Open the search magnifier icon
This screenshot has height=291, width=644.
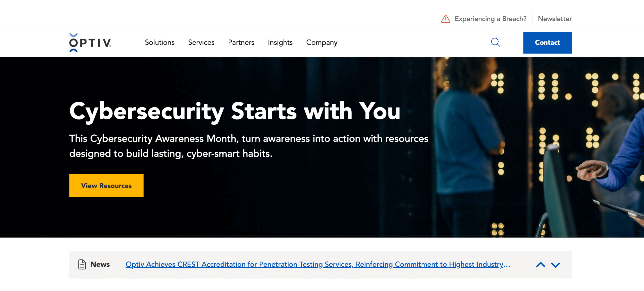tap(495, 42)
